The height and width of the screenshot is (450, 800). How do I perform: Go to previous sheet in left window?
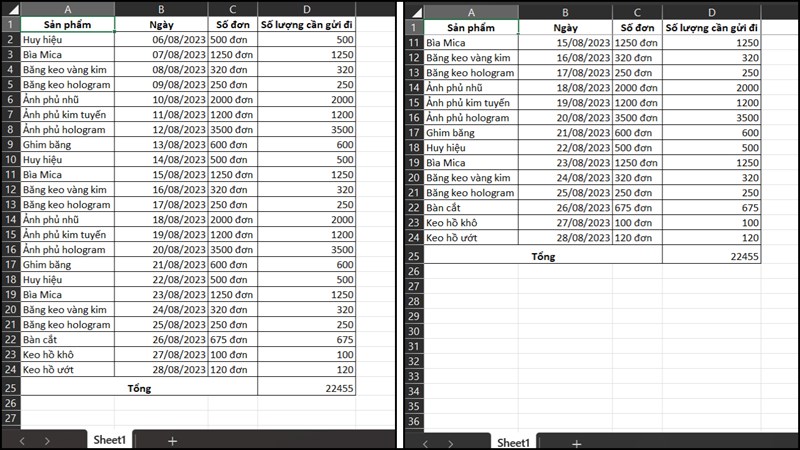[x=22, y=441]
